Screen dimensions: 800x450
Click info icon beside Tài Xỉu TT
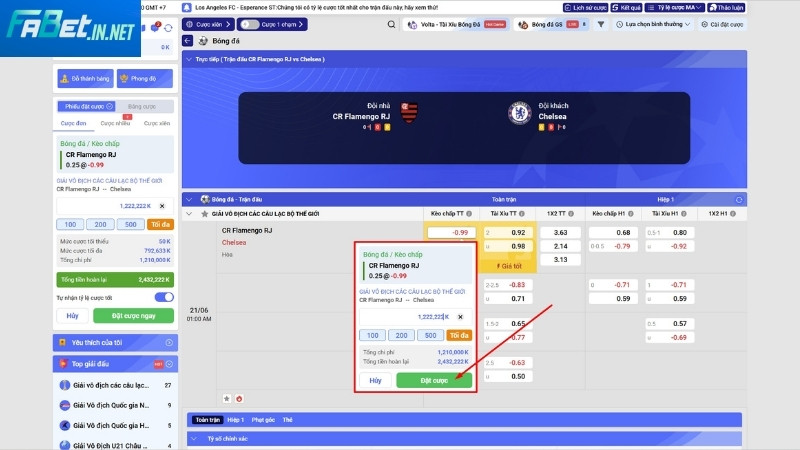(522, 214)
